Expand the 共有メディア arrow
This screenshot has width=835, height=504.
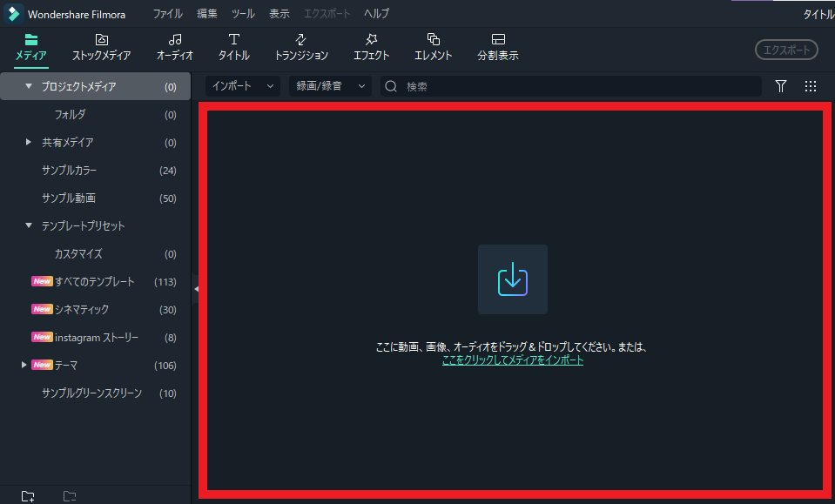(x=29, y=142)
